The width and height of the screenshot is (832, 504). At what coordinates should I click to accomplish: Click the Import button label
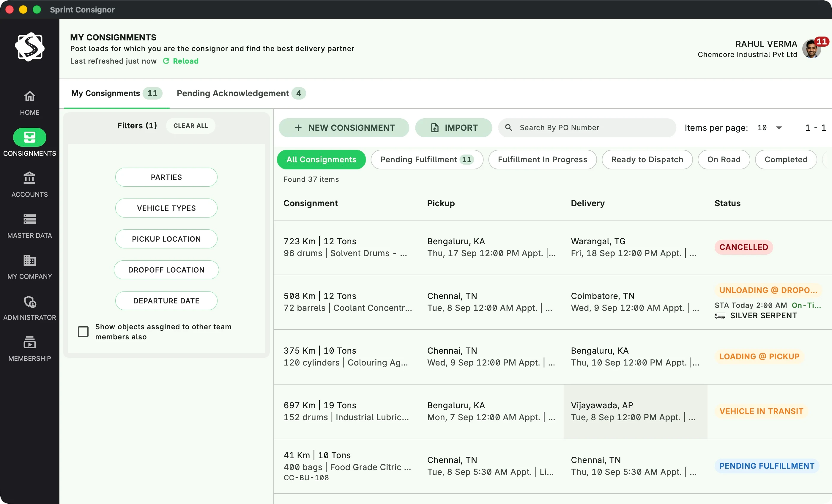461,128
